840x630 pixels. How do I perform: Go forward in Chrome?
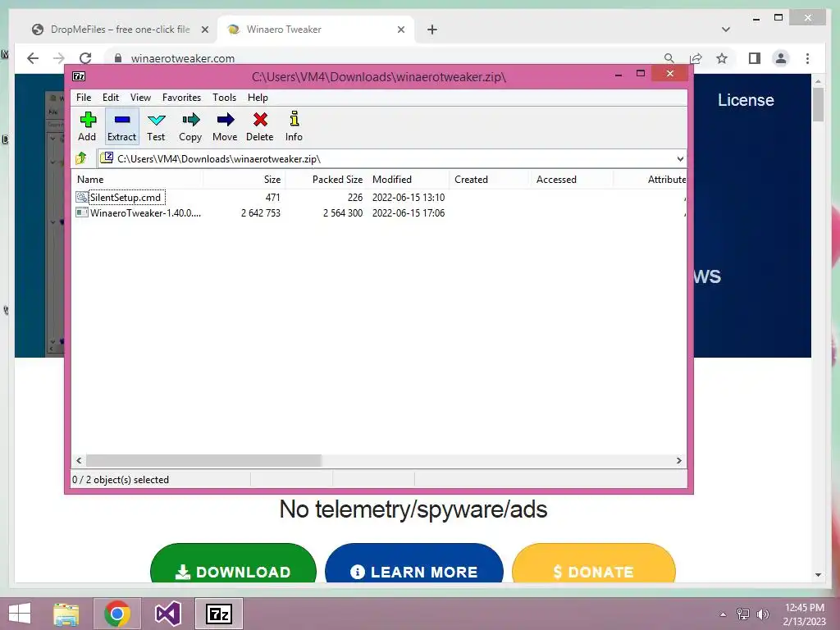tap(59, 58)
